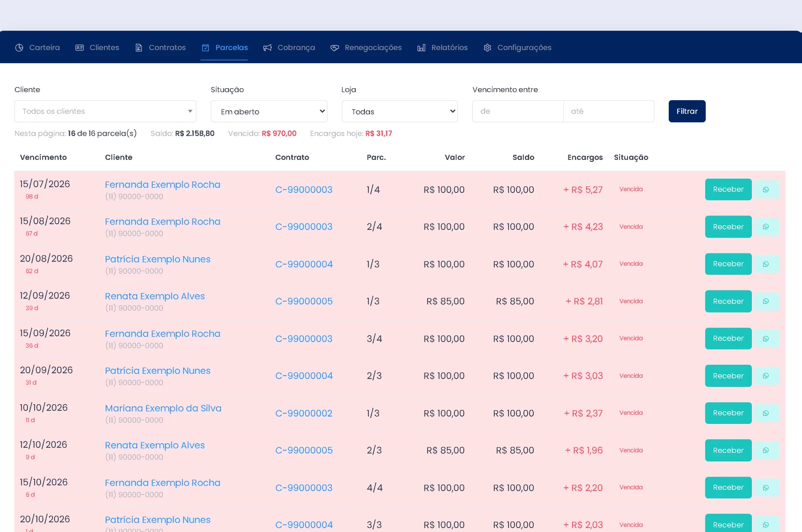Send WhatsApp for installment due 20/08/2026
This screenshot has height=532, width=802.
766,264
